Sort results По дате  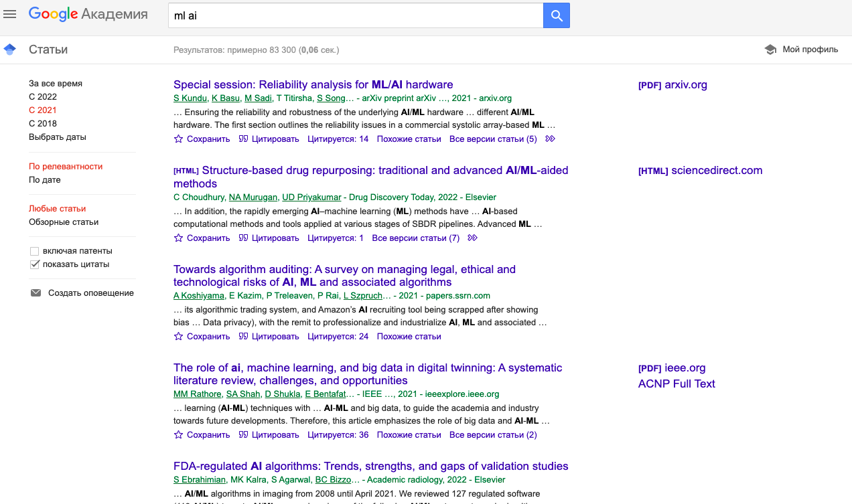click(x=45, y=180)
